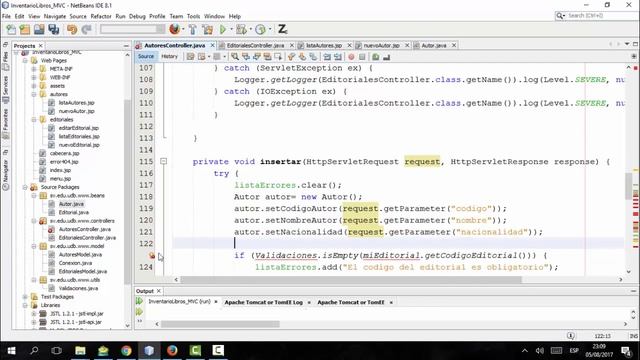Click the Build Project hammer icon
The image size is (640, 360).
(193, 29)
